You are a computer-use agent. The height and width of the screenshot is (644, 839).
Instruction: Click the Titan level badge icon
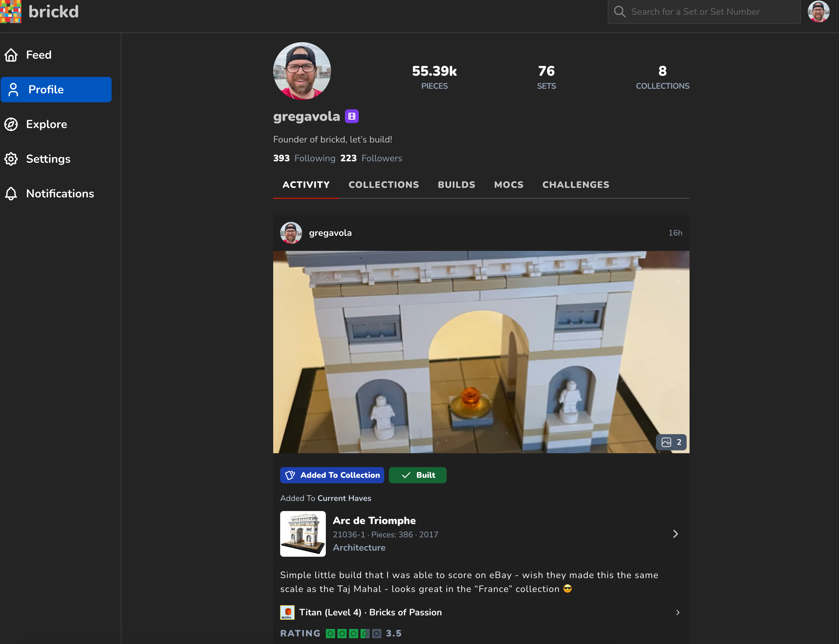tap(287, 612)
